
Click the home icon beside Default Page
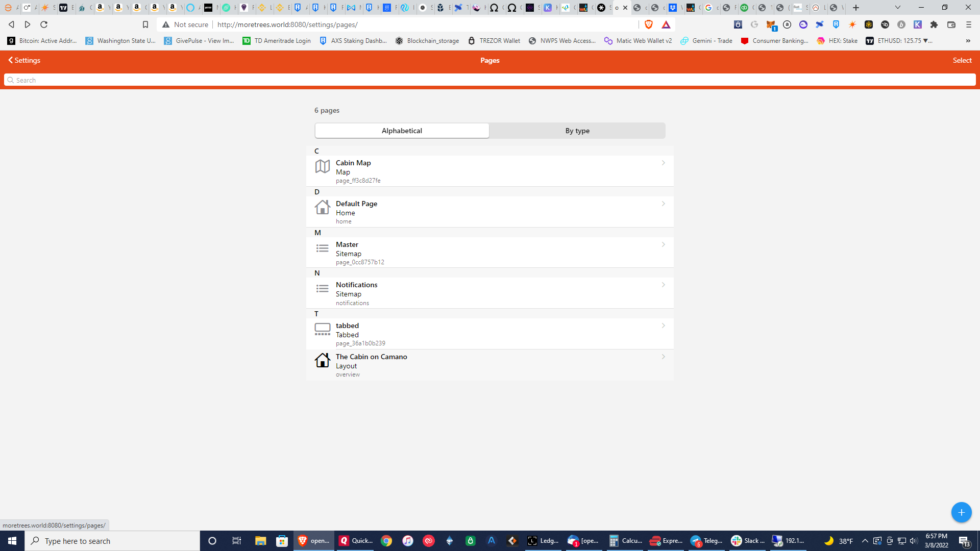coord(323,207)
